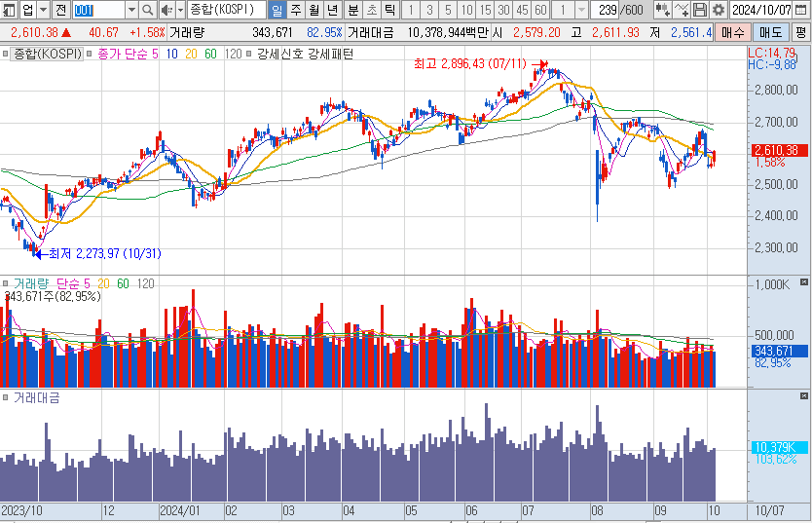Screen dimensions: 812x523
Task: Close the 거래량 volume panel
Action: click(x=803, y=282)
